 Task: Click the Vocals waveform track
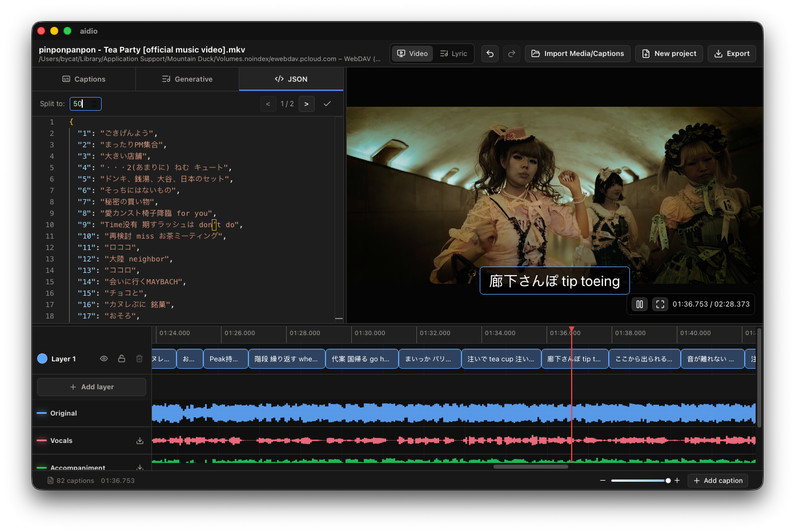tap(453, 440)
